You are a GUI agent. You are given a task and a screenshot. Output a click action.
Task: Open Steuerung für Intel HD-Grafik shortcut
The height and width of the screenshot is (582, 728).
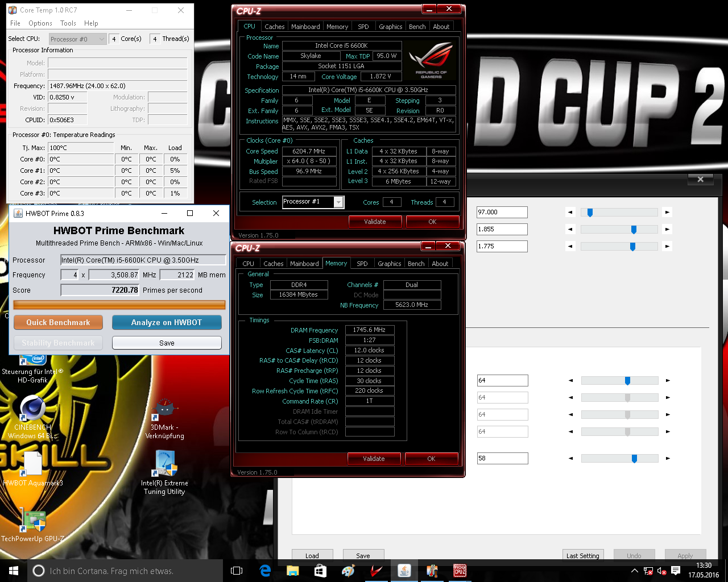[32, 369]
